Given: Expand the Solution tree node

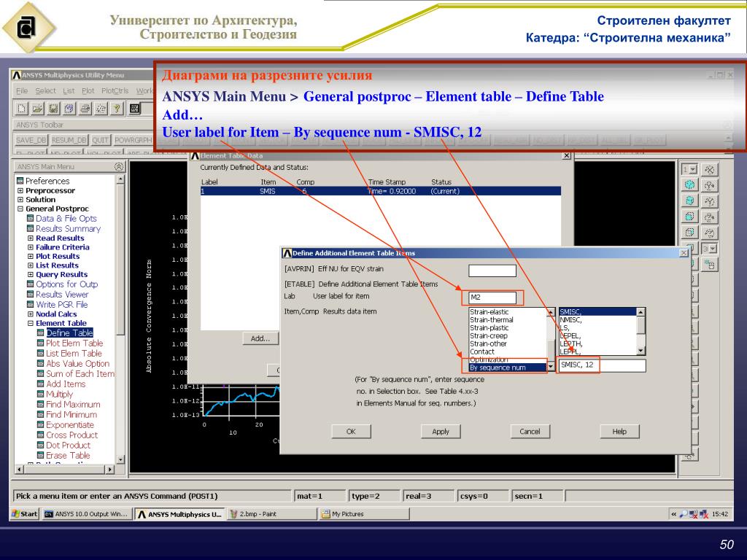Looking at the screenshot, I should click(x=20, y=200).
